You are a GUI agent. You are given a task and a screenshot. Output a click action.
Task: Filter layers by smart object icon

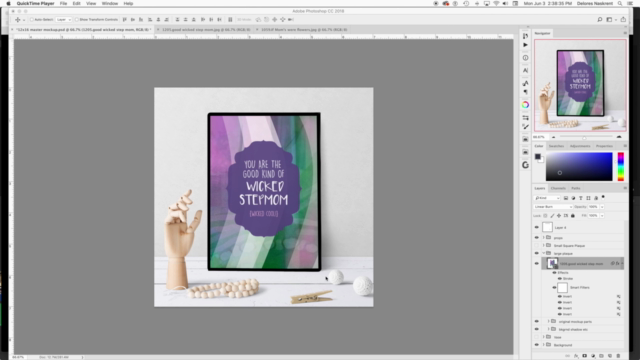[596, 198]
